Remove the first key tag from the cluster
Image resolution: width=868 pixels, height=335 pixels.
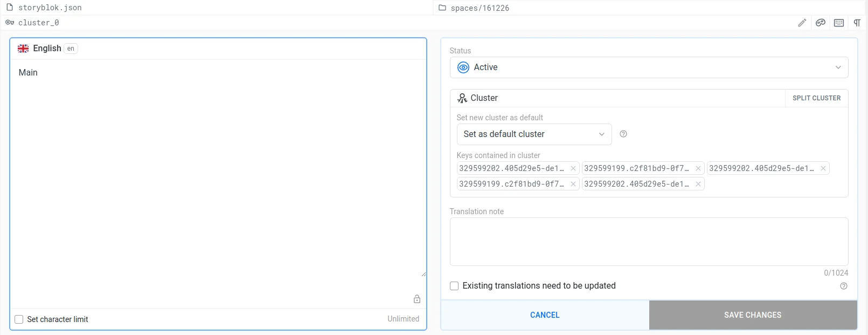tap(573, 168)
